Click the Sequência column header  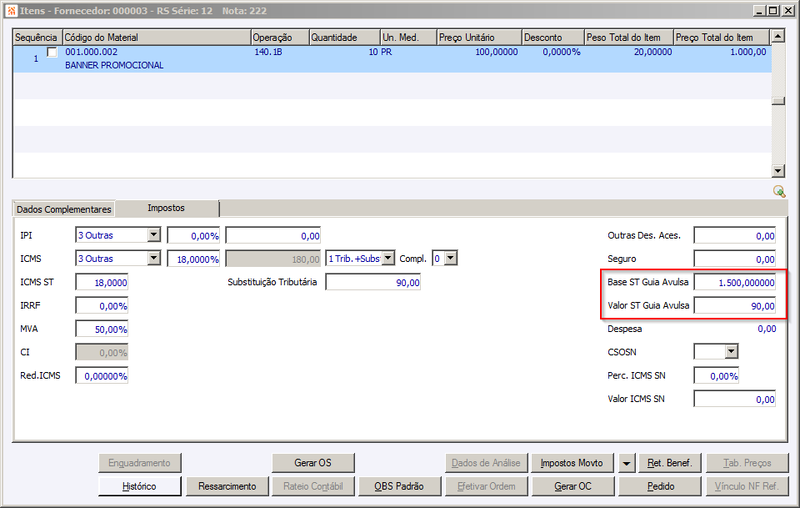(37, 37)
